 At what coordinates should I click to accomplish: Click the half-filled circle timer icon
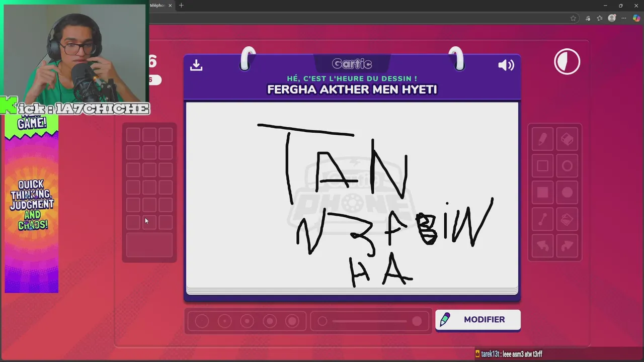pos(567,62)
